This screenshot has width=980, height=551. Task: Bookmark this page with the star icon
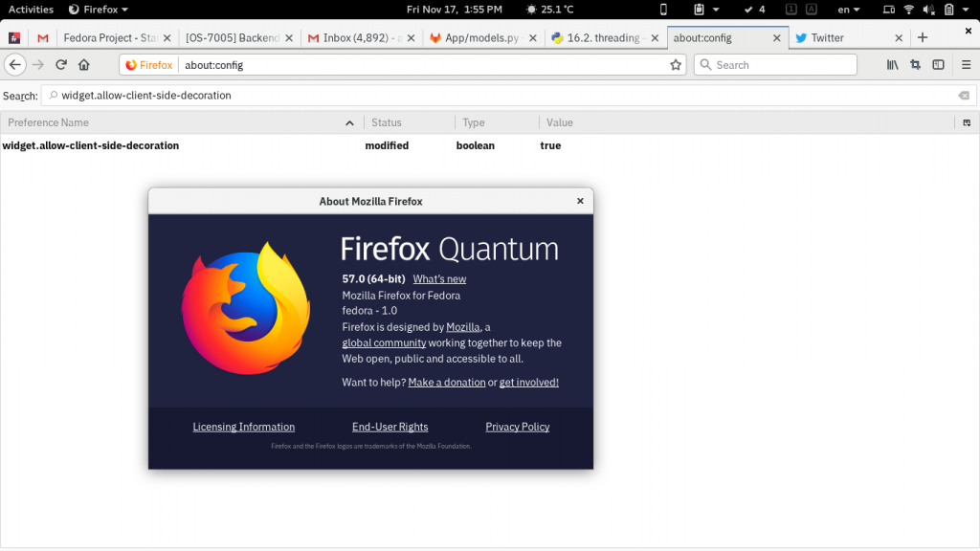pos(676,65)
